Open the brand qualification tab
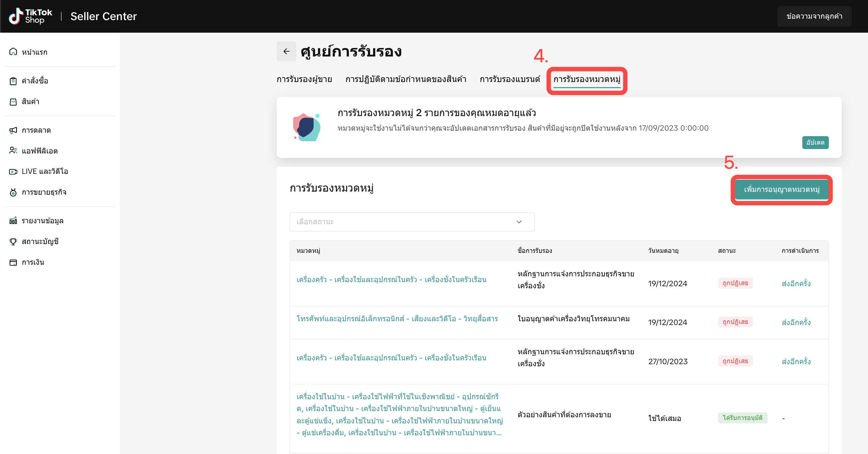 [x=510, y=80]
